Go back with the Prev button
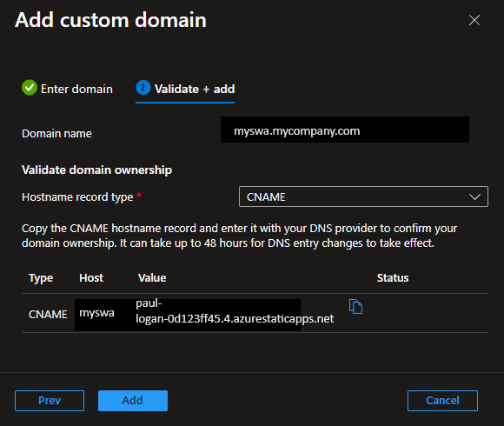 pyautogui.click(x=50, y=401)
